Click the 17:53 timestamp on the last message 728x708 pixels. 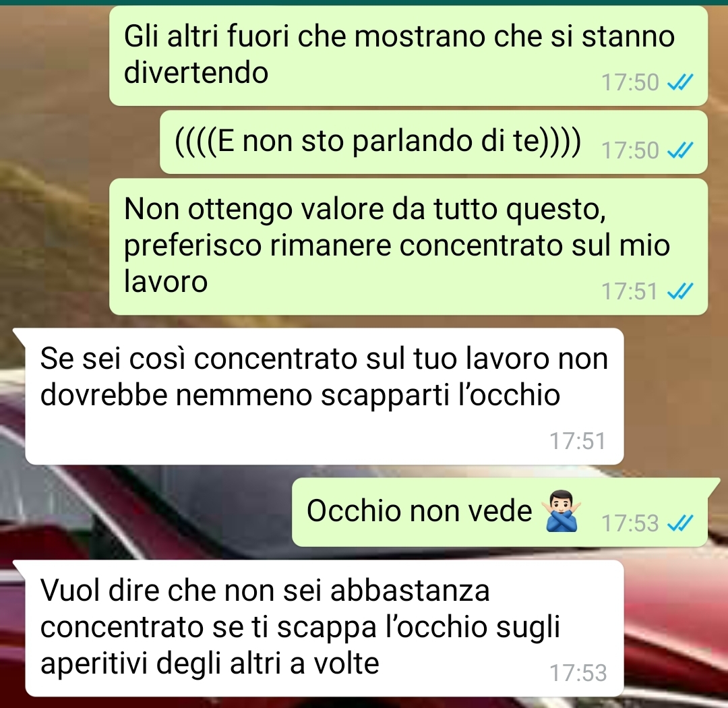point(578,672)
